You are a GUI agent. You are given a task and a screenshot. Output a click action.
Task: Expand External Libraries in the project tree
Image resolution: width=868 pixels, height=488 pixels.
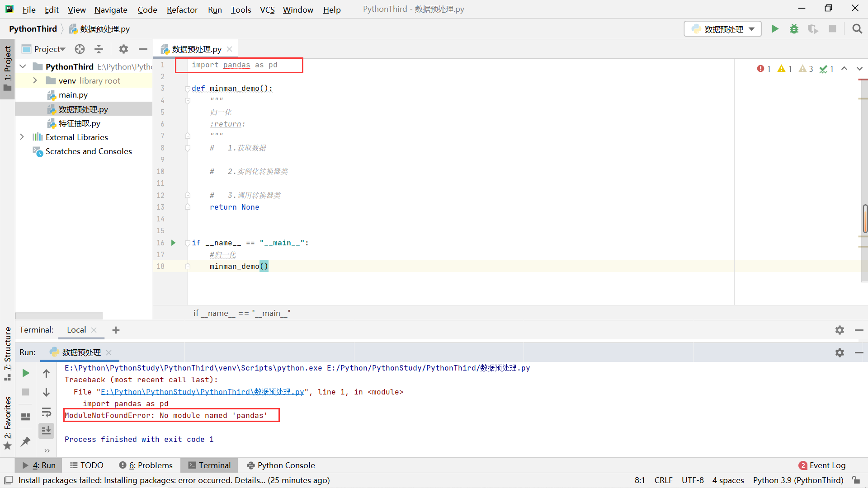point(22,137)
